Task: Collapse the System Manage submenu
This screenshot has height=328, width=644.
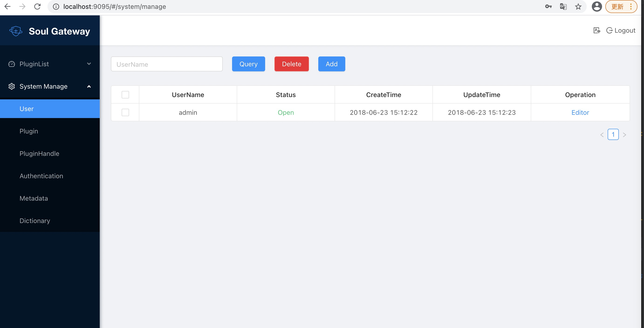Action: 89,86
